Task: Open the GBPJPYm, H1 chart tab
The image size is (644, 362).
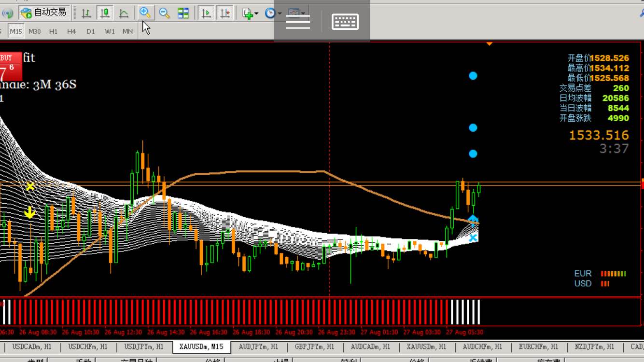Action: pos(316,347)
